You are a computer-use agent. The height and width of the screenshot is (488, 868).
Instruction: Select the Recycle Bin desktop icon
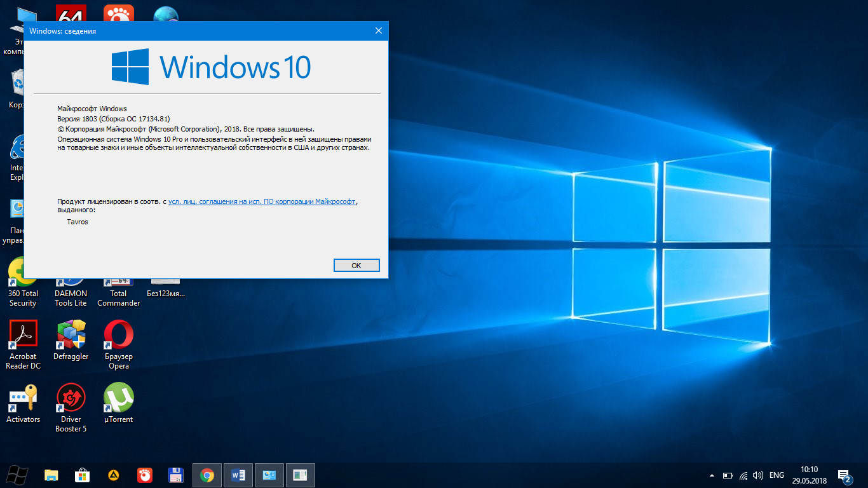(x=16, y=89)
